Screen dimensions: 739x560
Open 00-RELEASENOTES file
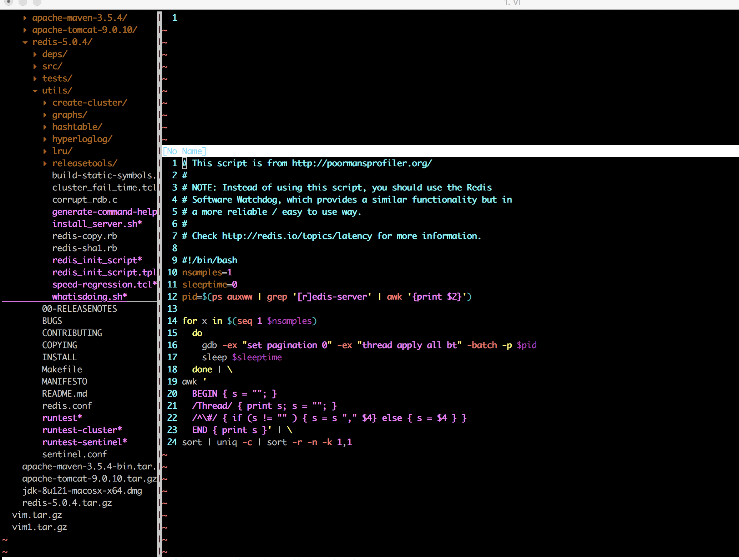coord(80,309)
